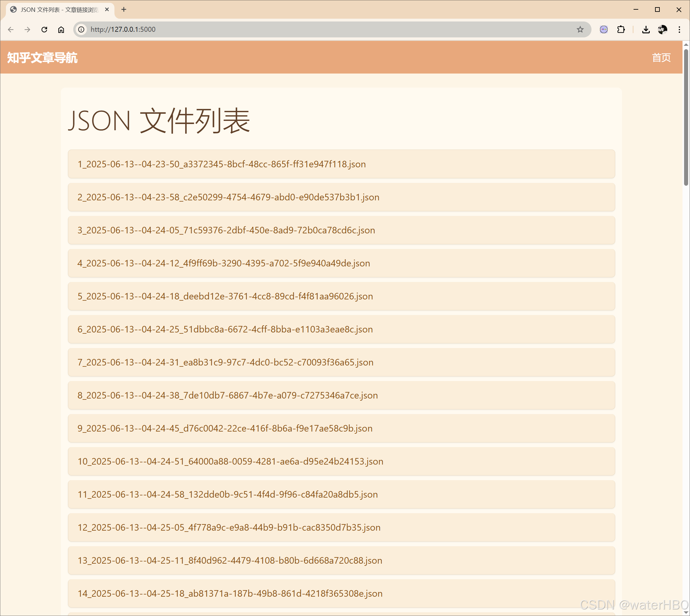690x616 pixels.
Task: Click the purple extension icon in toolbar
Action: 604,30
